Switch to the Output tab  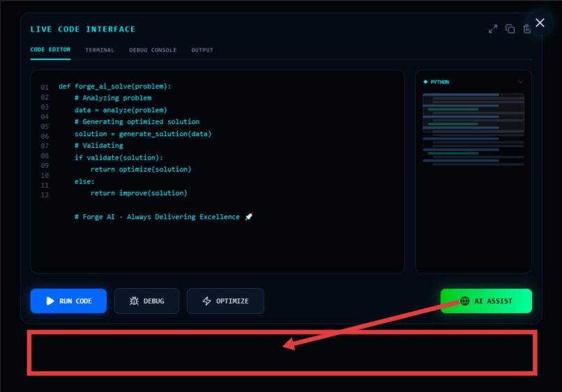(x=202, y=50)
